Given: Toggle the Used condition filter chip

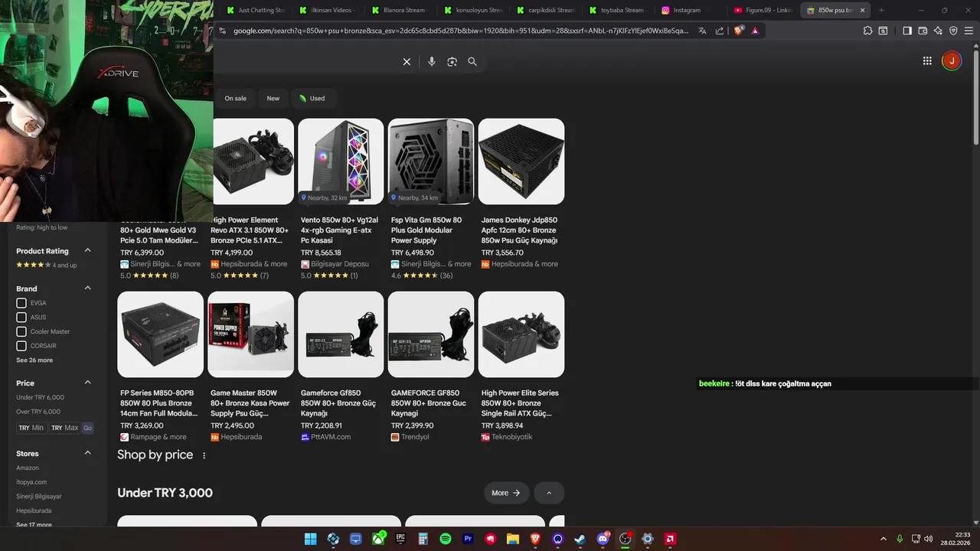Looking at the screenshot, I should pos(312,98).
